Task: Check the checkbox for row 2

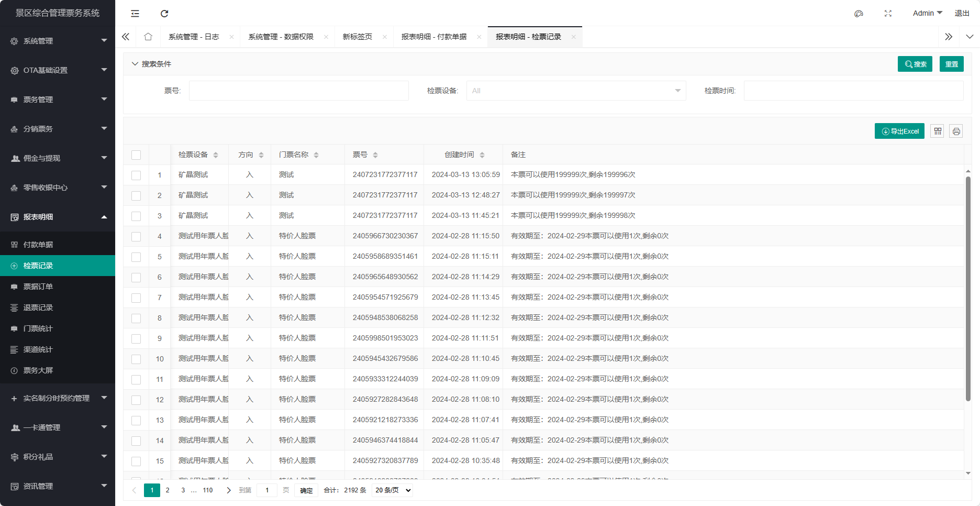Action: pyautogui.click(x=136, y=196)
